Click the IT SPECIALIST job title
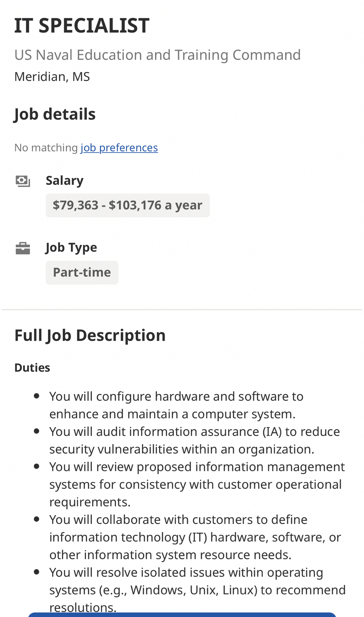The image size is (364, 617). [x=82, y=25]
